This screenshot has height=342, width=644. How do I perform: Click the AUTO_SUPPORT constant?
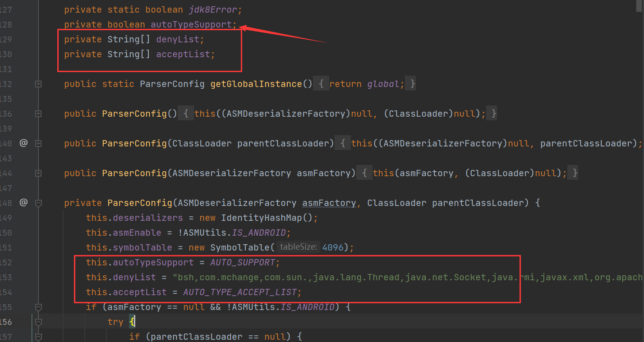click(243, 262)
